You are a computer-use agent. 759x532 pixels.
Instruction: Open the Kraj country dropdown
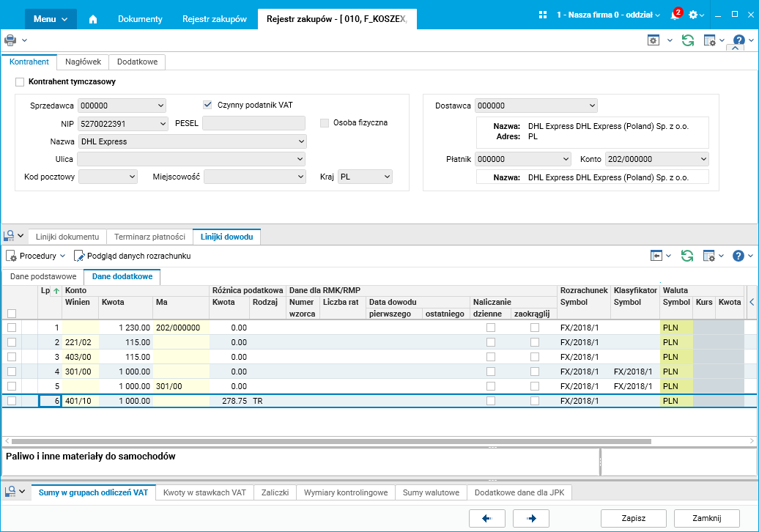(386, 177)
